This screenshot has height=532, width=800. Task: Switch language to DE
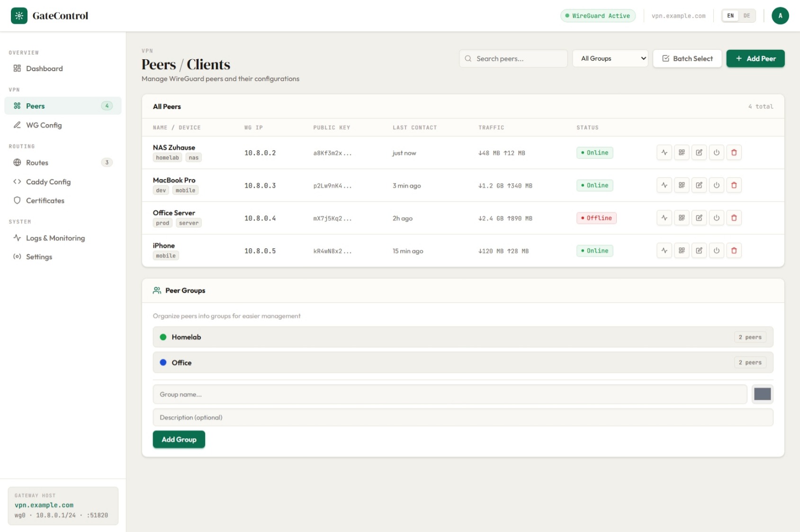pos(746,16)
